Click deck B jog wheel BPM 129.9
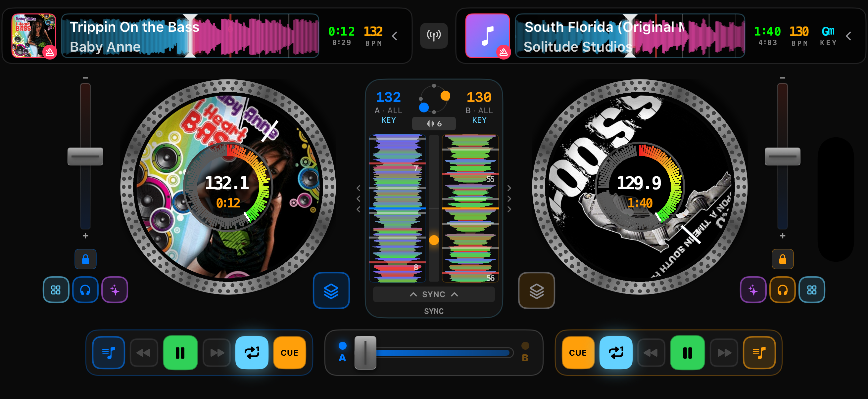The height and width of the screenshot is (399, 868). pyautogui.click(x=639, y=183)
